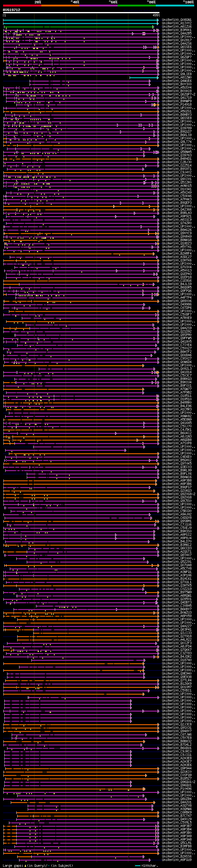Click label UniRef100_Q9ZQG8-2

tap(179, 494)
